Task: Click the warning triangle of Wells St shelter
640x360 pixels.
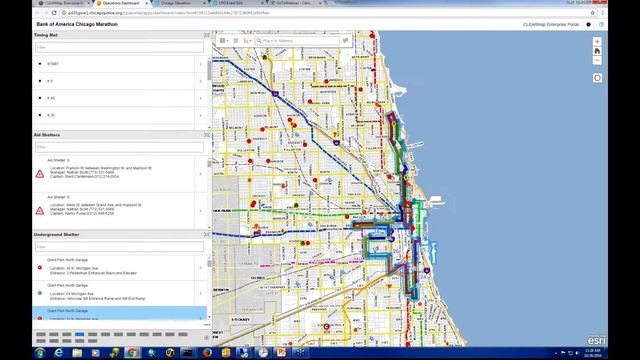Action: tap(40, 211)
